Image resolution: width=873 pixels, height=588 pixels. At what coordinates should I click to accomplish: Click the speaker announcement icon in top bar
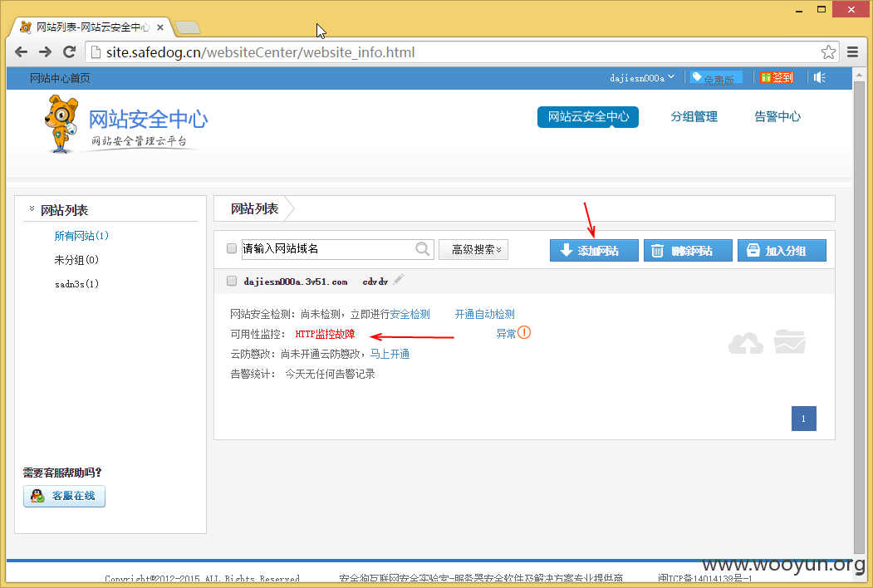pyautogui.click(x=820, y=77)
